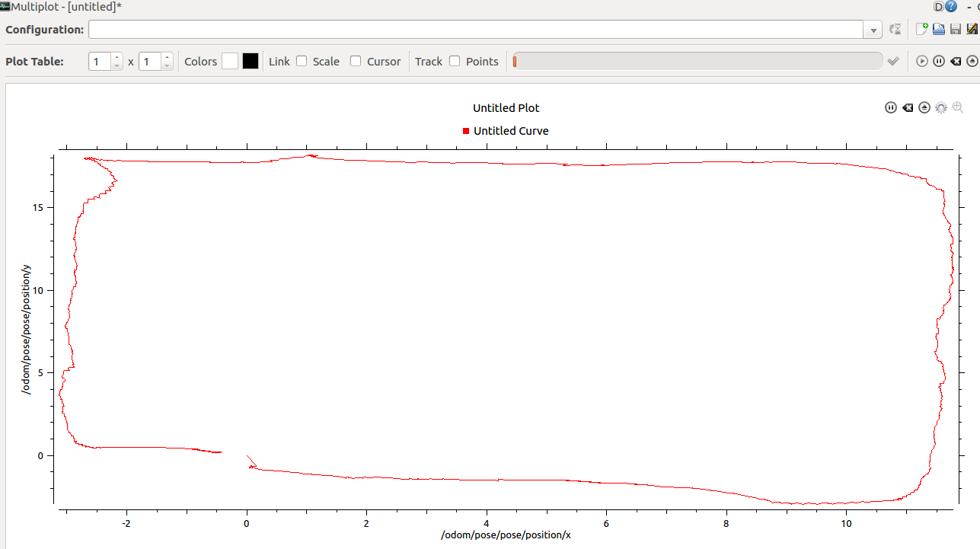Image resolution: width=980 pixels, height=549 pixels.
Task: Save the configuration with the floppy disk icon
Action: pyautogui.click(x=956, y=29)
